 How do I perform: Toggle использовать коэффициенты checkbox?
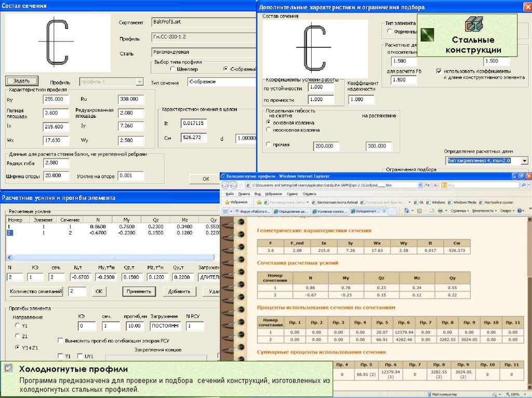pyautogui.click(x=439, y=71)
